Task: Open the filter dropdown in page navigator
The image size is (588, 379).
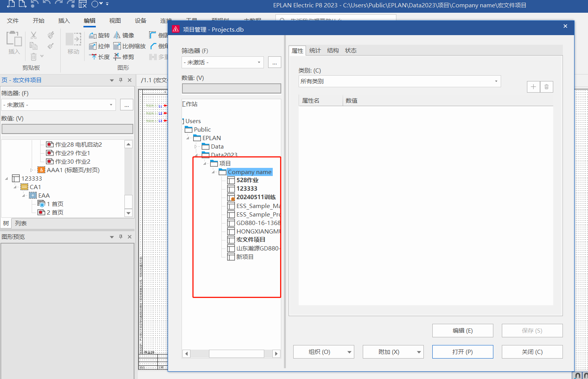Action: (x=111, y=105)
